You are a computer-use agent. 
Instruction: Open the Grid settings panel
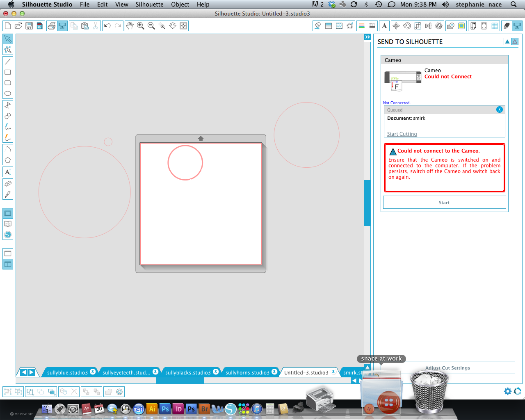(x=495, y=26)
